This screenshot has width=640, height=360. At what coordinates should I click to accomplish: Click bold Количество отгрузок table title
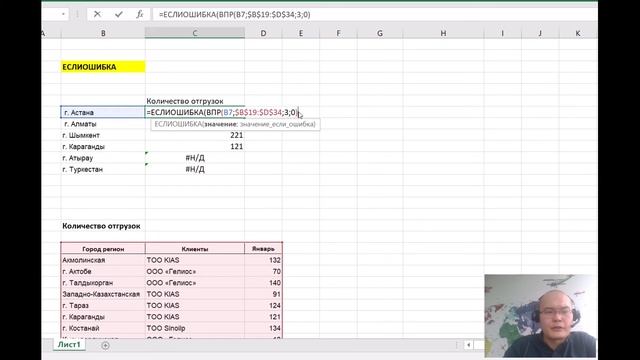pyautogui.click(x=101, y=226)
